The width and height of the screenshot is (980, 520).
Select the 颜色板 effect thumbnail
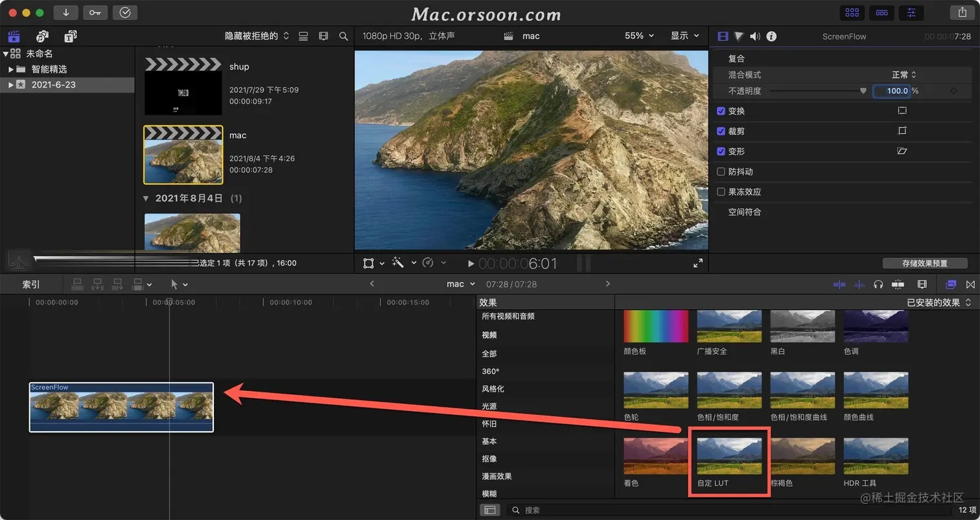656,326
